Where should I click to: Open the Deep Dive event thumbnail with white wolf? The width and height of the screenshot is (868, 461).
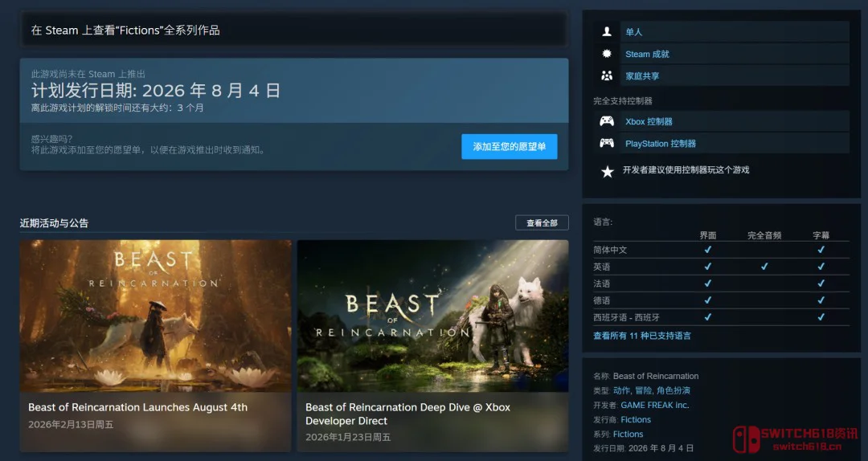pyautogui.click(x=433, y=316)
